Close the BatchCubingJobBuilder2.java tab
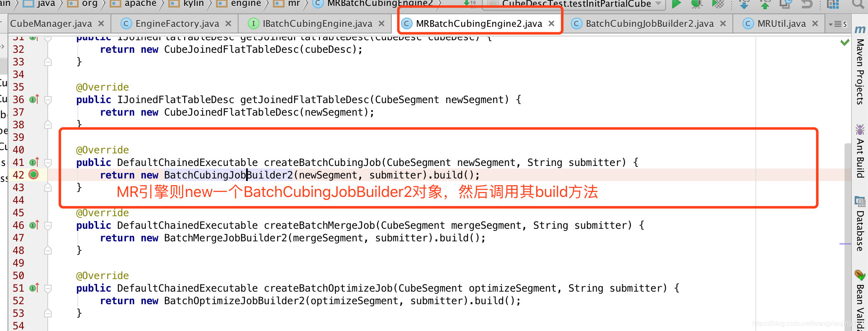Image resolution: width=868 pixels, height=331 pixels. click(x=723, y=23)
